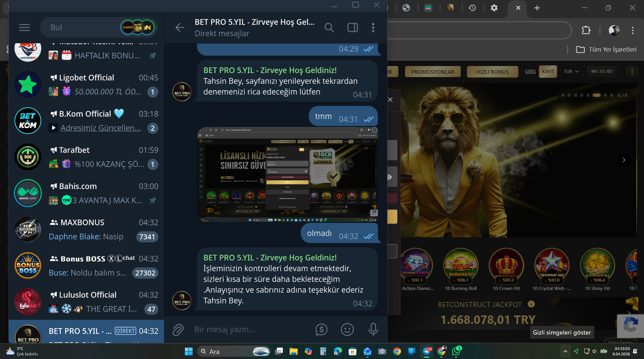Click the paid message dollar icon

321,330
